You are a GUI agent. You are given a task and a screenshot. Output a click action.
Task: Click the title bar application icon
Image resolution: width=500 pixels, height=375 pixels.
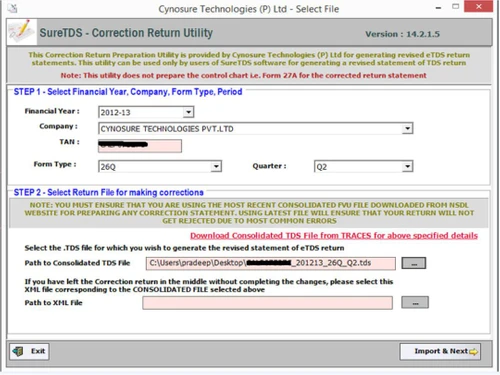(12, 8)
